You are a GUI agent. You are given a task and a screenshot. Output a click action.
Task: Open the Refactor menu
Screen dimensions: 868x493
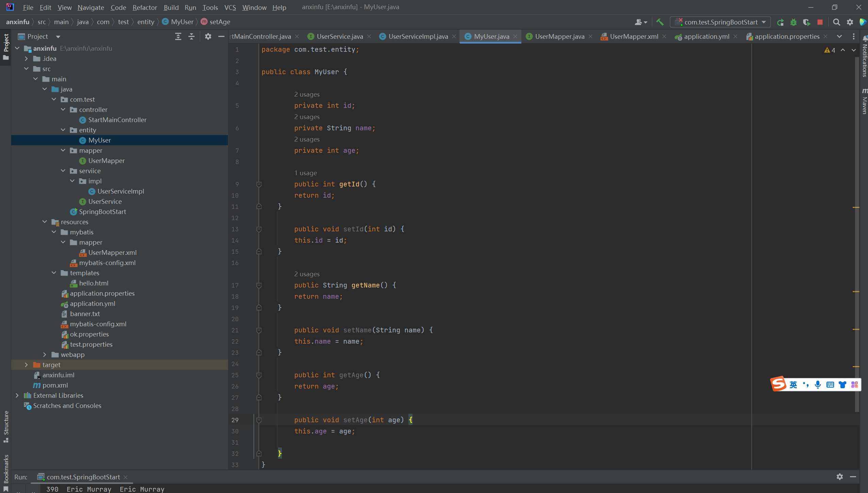145,7
